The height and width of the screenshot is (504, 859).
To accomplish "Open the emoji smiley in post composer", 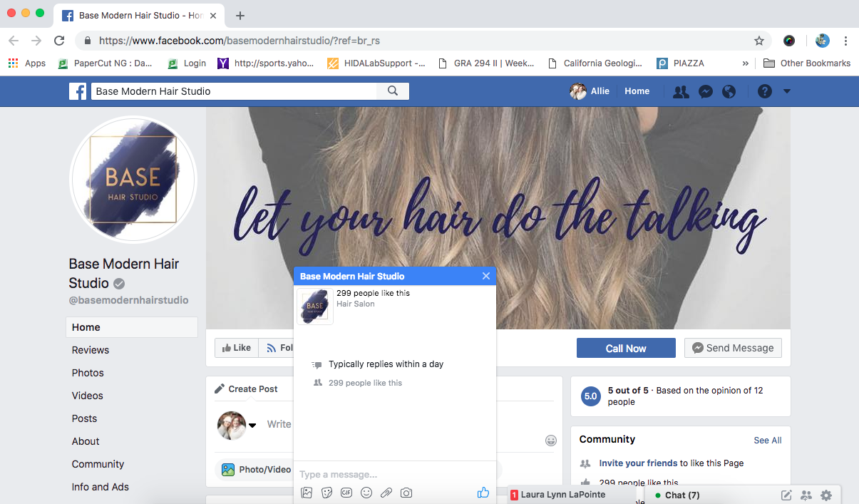I will click(x=551, y=441).
